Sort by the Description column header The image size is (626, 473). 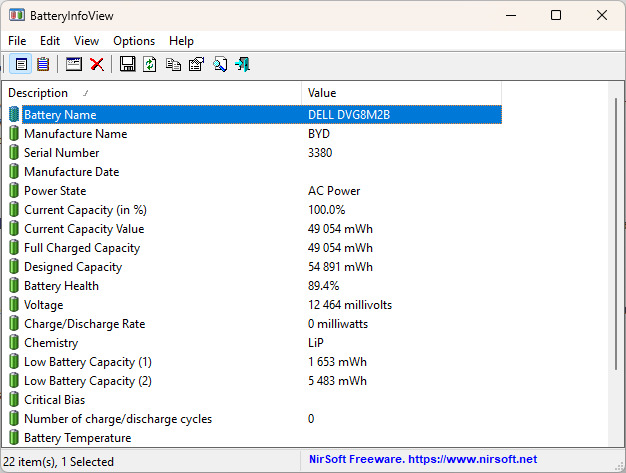click(x=152, y=93)
